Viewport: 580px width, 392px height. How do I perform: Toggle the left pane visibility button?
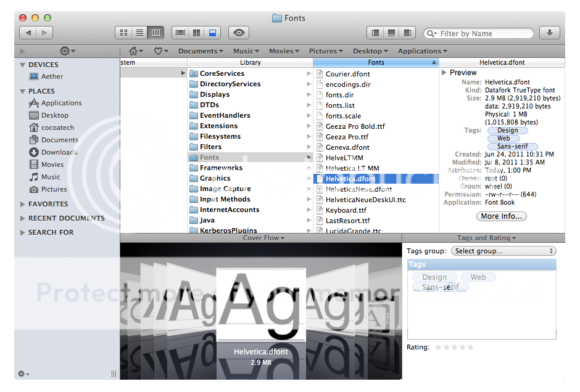[375, 33]
